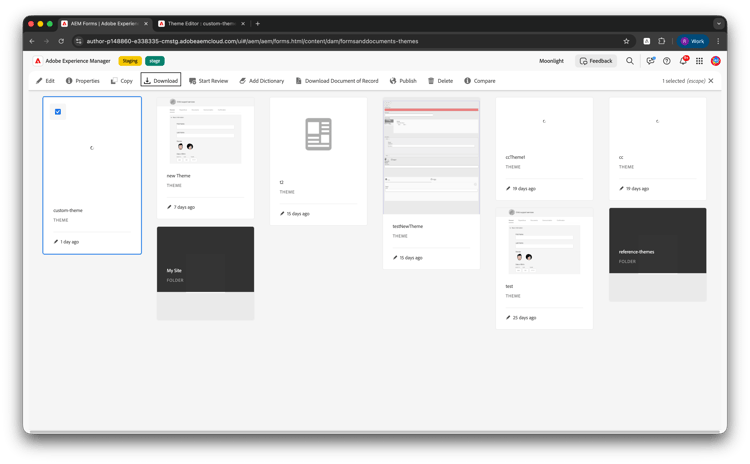Click the browser forward arrow

coord(46,41)
